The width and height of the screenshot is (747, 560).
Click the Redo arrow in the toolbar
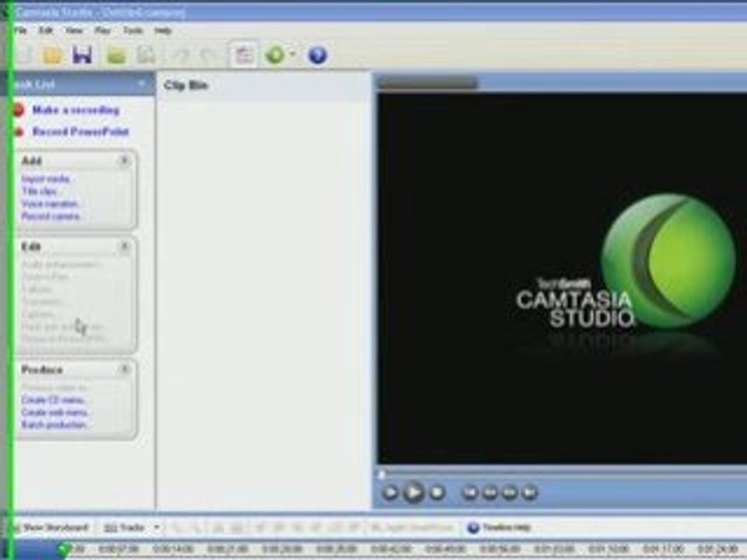208,56
